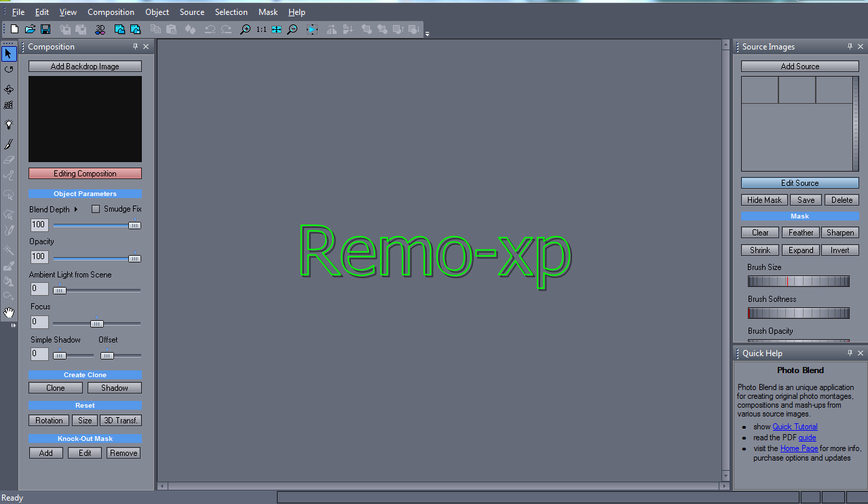
Task: Click the Blend Depth value field
Action: point(39,225)
